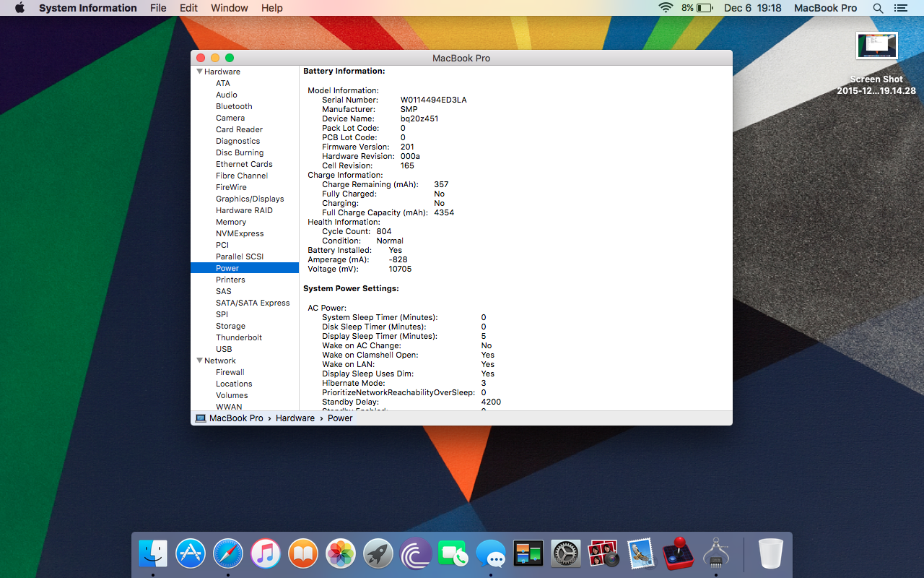924x578 pixels.
Task: Launch Photo Booth from the Dock
Action: (603, 554)
